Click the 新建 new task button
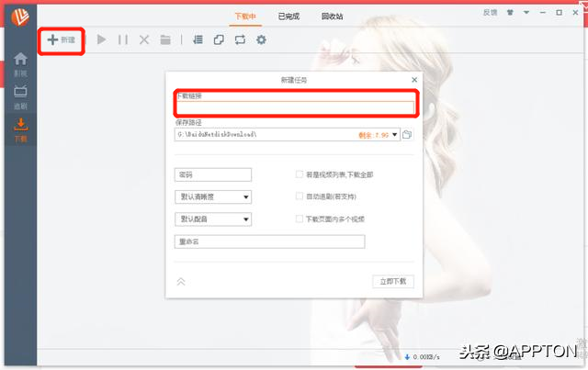The width and height of the screenshot is (588, 370). point(62,39)
